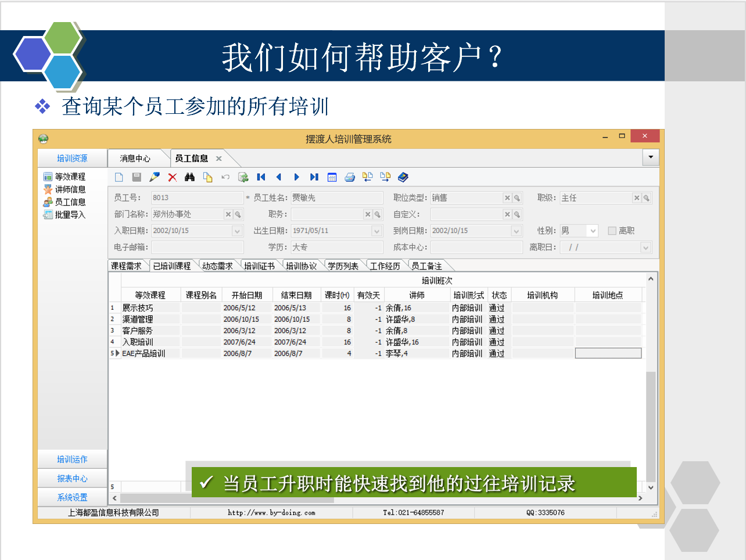Switch to the 培训证书 tab
The width and height of the screenshot is (746, 560).
point(259,266)
